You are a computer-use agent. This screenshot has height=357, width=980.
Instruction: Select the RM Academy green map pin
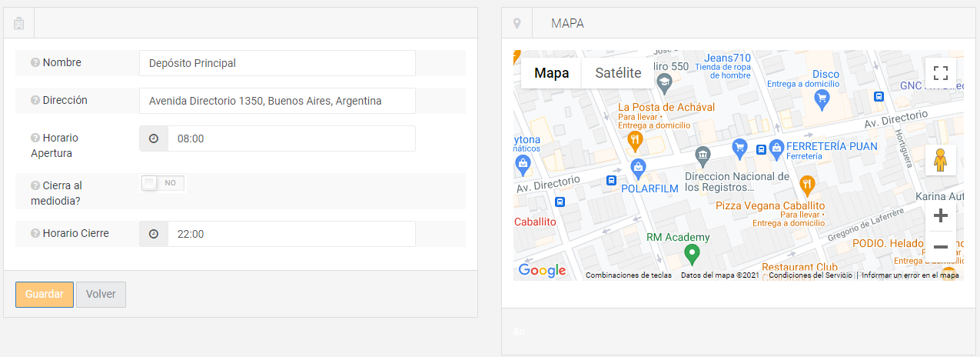point(692,253)
